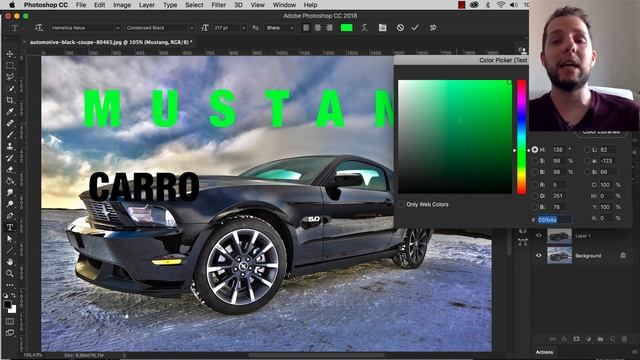Screen dimensions: 640x360
Task: Toggle Quick Mask mode icon
Action: [10, 322]
